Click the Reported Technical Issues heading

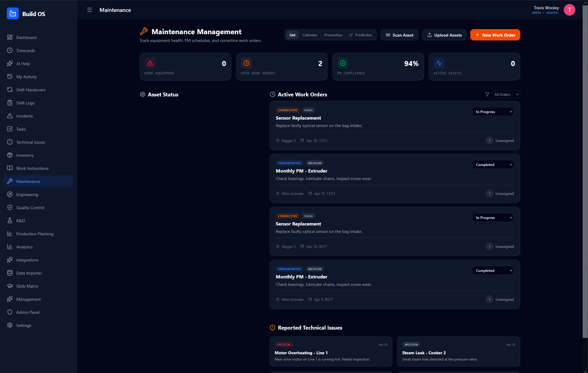(310, 328)
